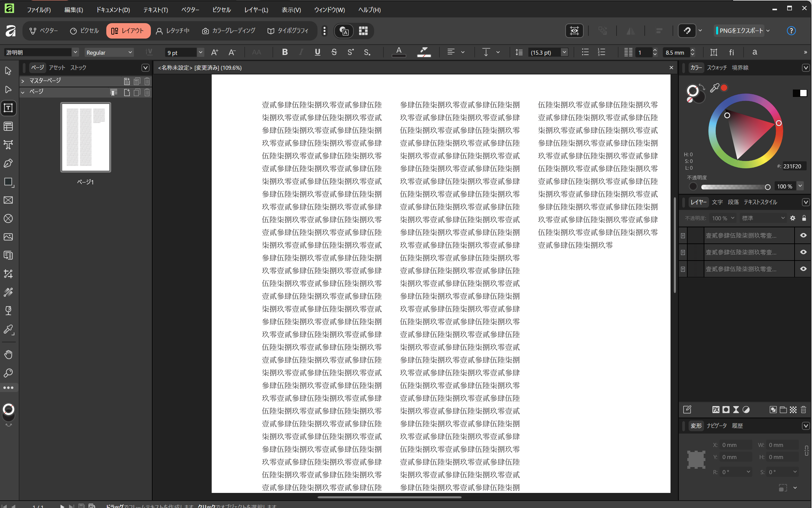The height and width of the screenshot is (508, 812).
Task: Open the 游明朝 font family dropdown
Action: (75, 52)
